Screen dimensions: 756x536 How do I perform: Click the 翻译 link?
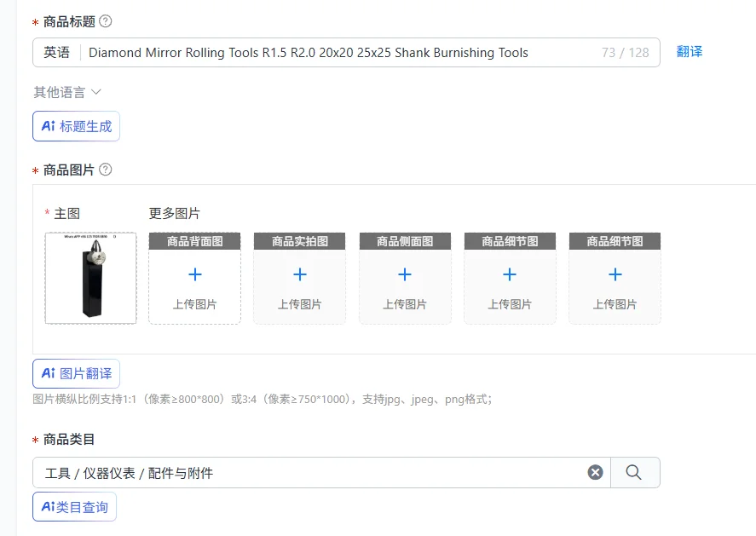tap(690, 52)
